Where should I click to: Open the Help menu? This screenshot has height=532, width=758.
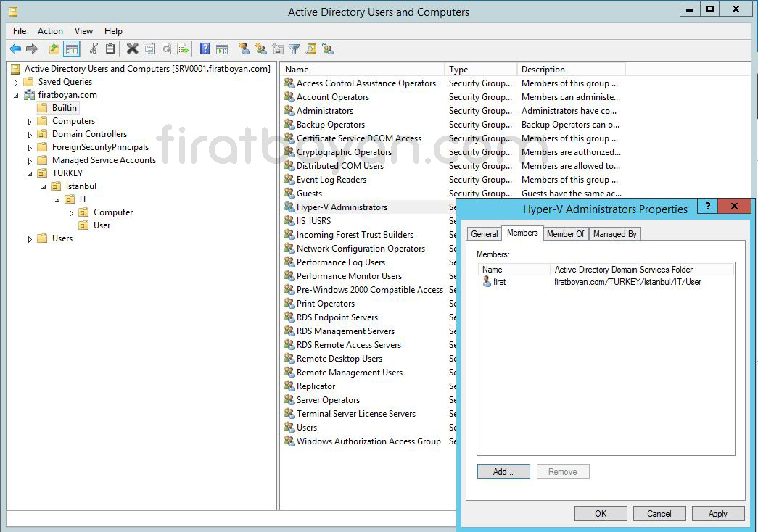click(113, 31)
